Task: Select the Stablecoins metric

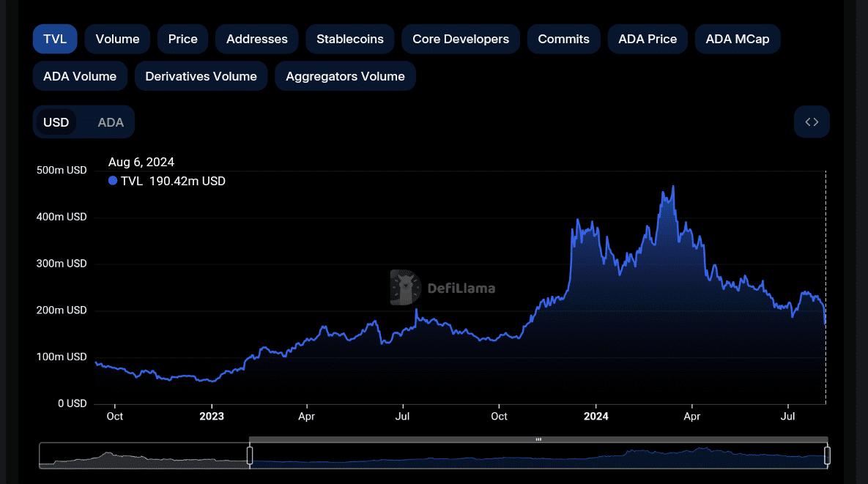Action: point(349,39)
